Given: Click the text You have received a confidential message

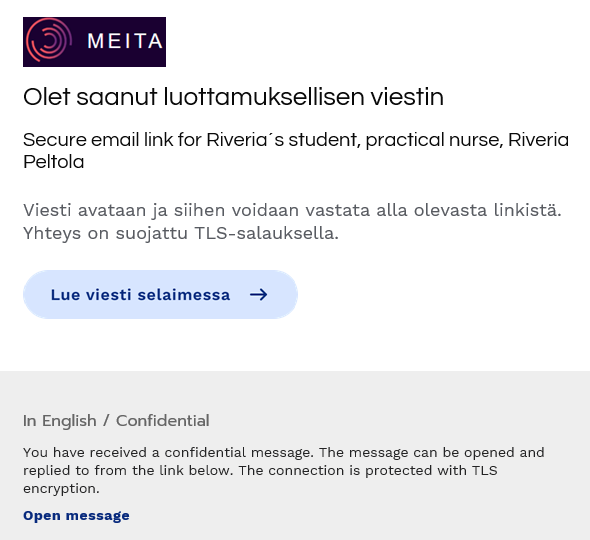Looking at the screenshot, I should coord(168,452).
